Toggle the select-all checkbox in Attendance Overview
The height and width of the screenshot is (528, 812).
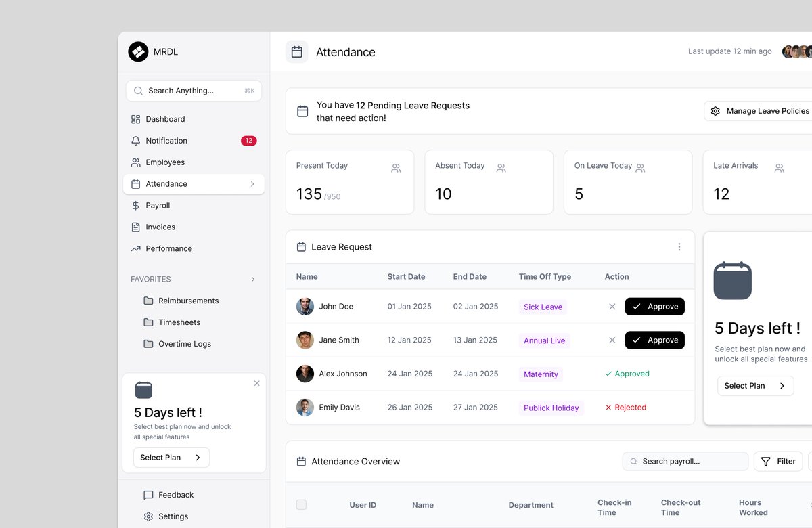tap(301, 504)
